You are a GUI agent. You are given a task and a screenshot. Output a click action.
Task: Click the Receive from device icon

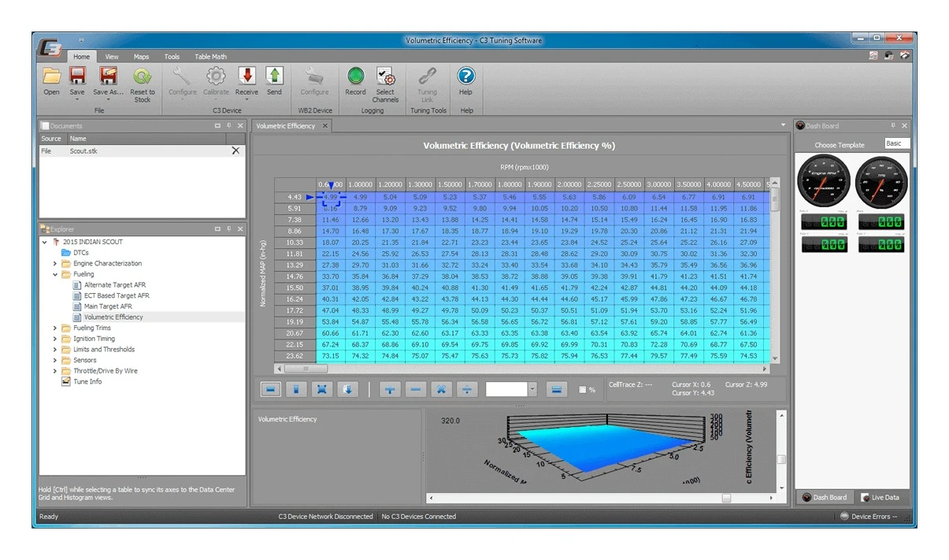tap(247, 76)
